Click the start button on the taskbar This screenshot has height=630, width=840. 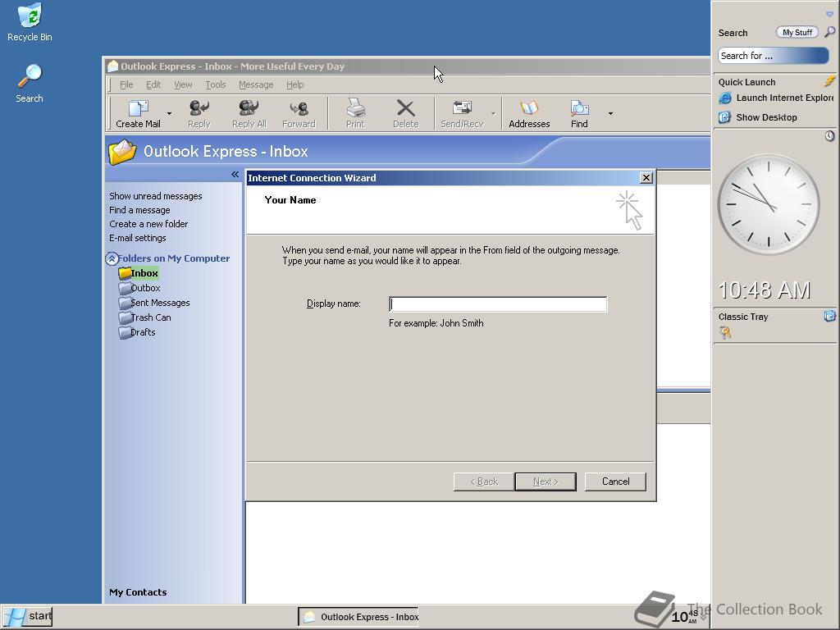27,617
